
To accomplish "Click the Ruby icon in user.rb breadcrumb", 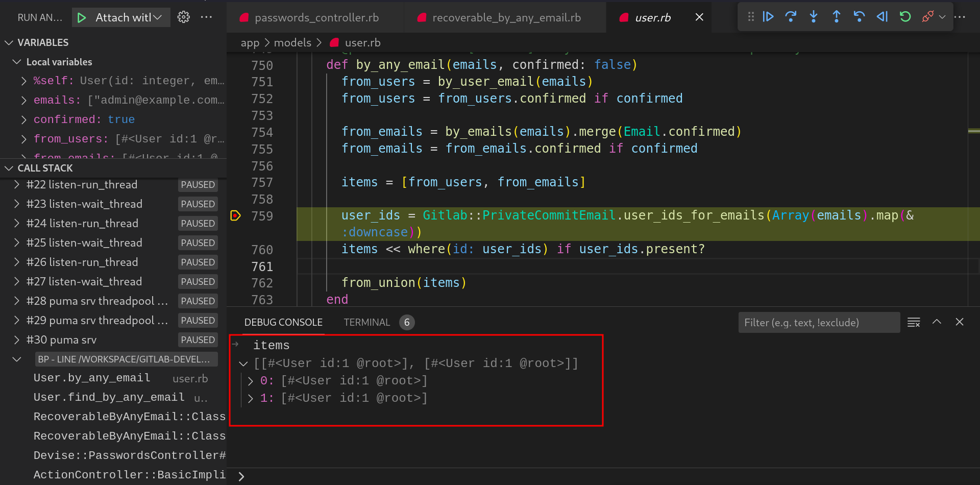I will (x=334, y=43).
